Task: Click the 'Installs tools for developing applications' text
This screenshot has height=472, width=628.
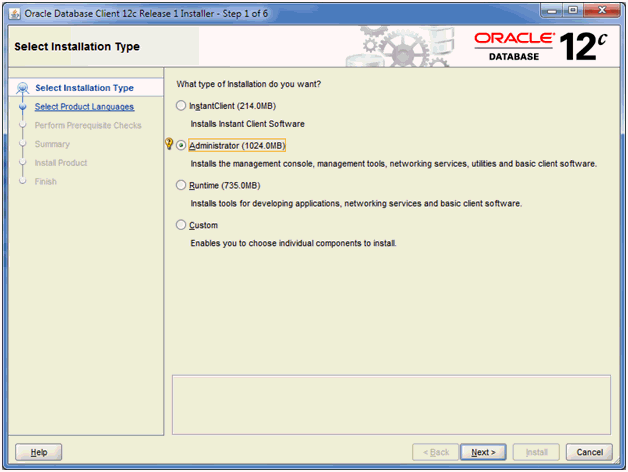Action: click(x=356, y=203)
